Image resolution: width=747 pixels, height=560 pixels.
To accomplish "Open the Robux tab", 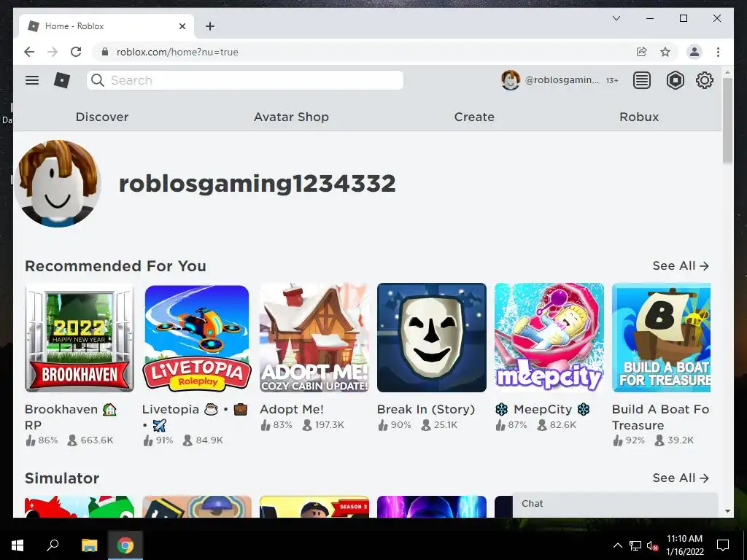I will tap(639, 117).
